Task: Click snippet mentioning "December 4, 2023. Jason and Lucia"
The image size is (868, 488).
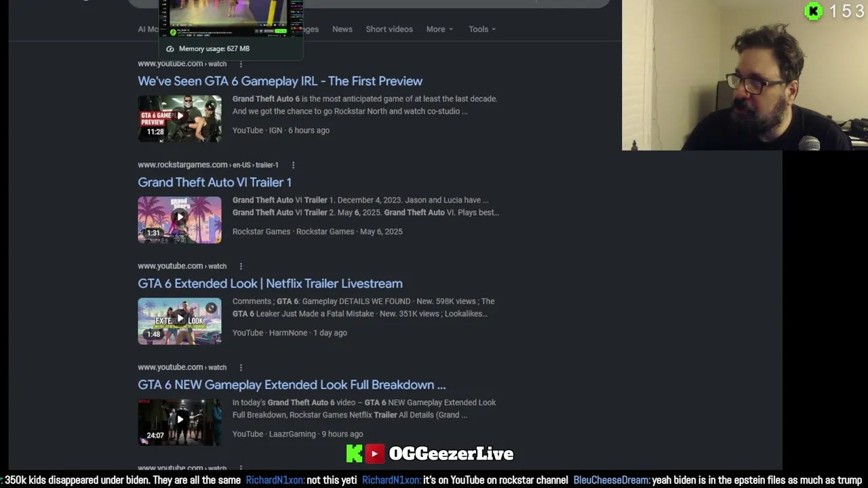Action: coord(366,206)
